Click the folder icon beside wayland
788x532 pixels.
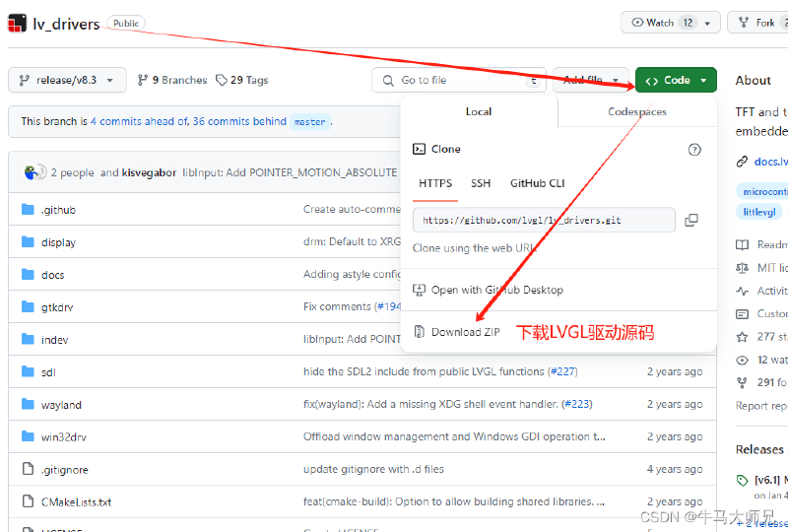click(x=28, y=404)
